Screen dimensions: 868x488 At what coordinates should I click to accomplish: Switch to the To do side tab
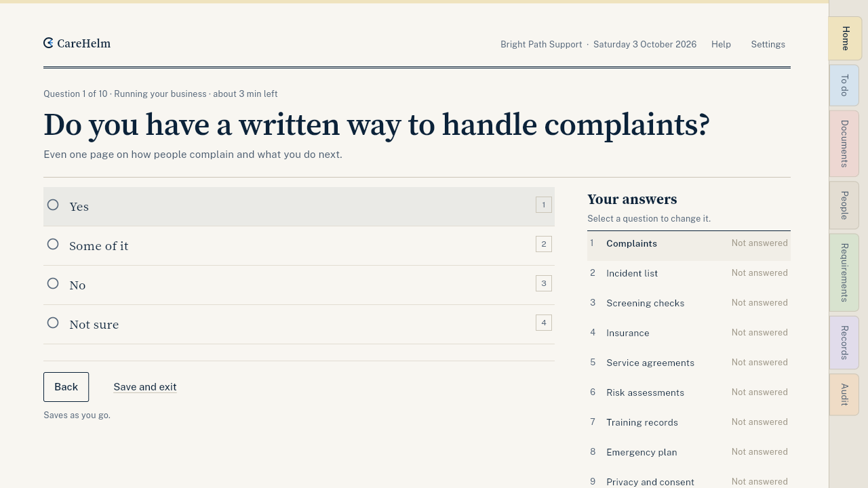844,85
